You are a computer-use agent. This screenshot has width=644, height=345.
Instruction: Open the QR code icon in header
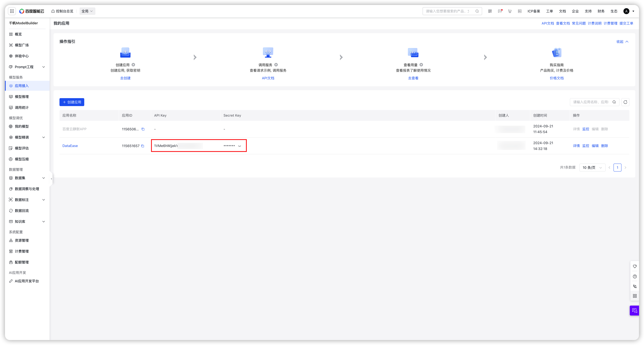pyautogui.click(x=490, y=11)
